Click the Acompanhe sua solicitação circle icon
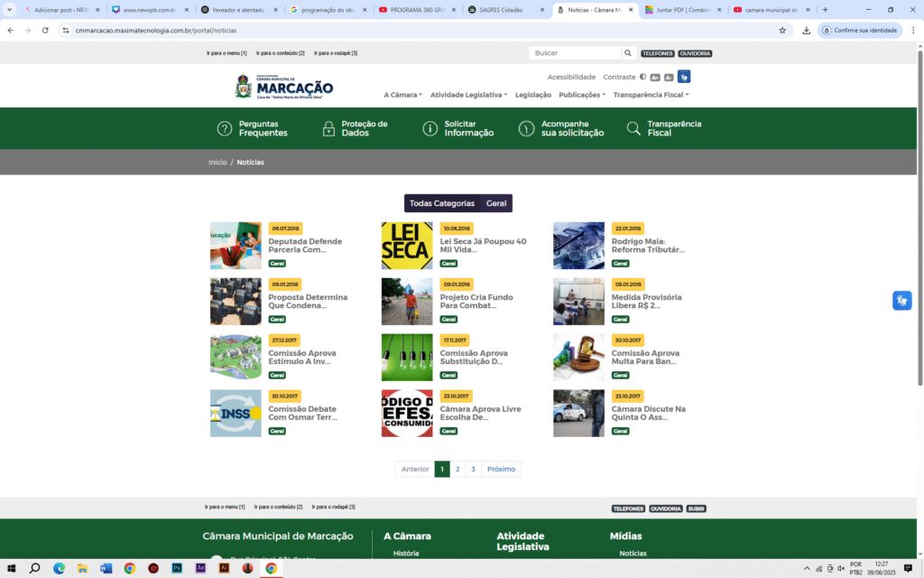 (x=526, y=128)
